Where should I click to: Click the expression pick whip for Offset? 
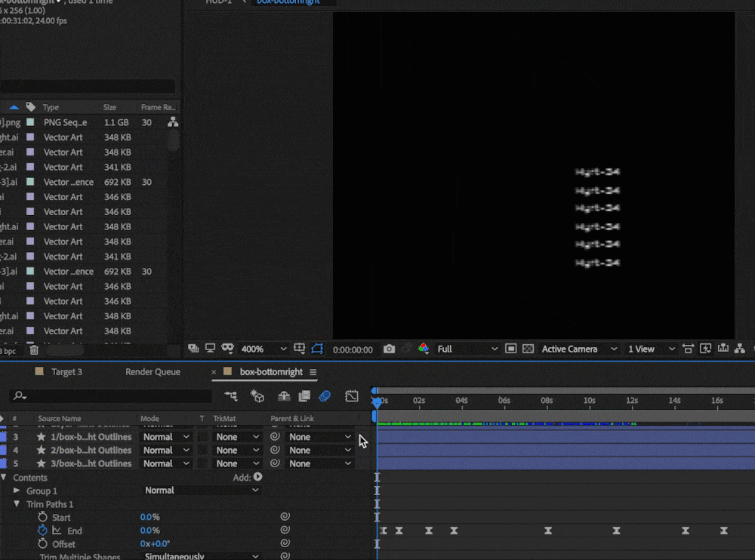[x=285, y=543]
